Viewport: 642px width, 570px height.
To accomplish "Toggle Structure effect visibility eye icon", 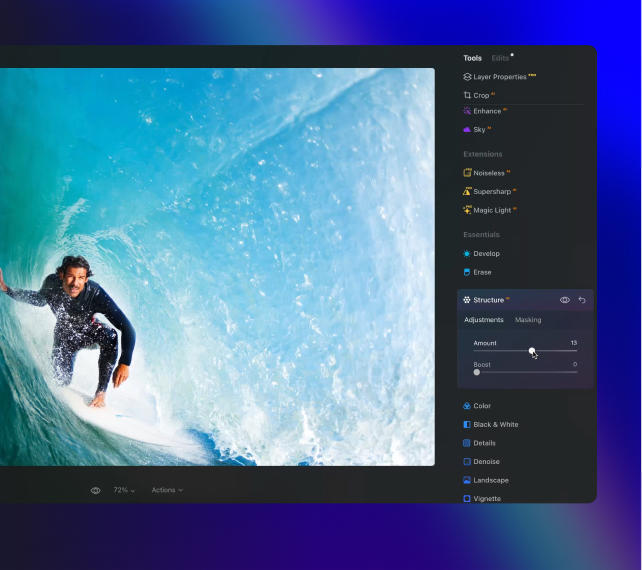I will tap(565, 300).
